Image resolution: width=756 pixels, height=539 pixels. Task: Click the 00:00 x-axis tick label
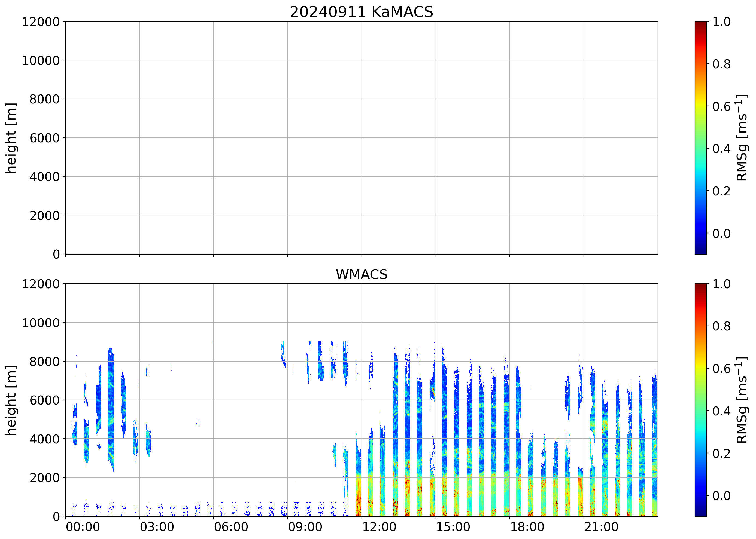(83, 527)
